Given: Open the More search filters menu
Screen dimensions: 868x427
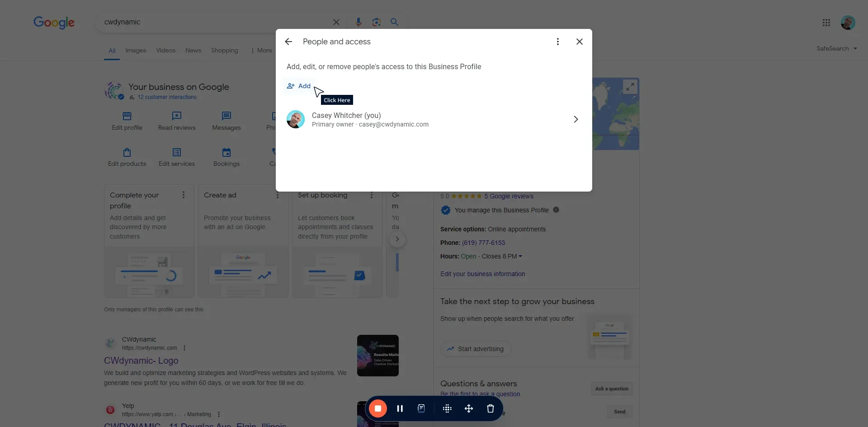Looking at the screenshot, I should click(x=261, y=51).
